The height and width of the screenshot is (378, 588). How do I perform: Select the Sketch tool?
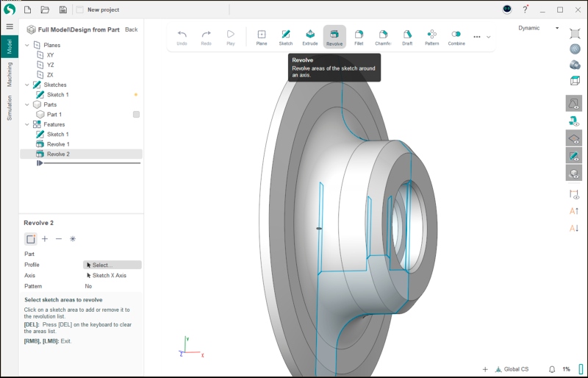click(286, 38)
